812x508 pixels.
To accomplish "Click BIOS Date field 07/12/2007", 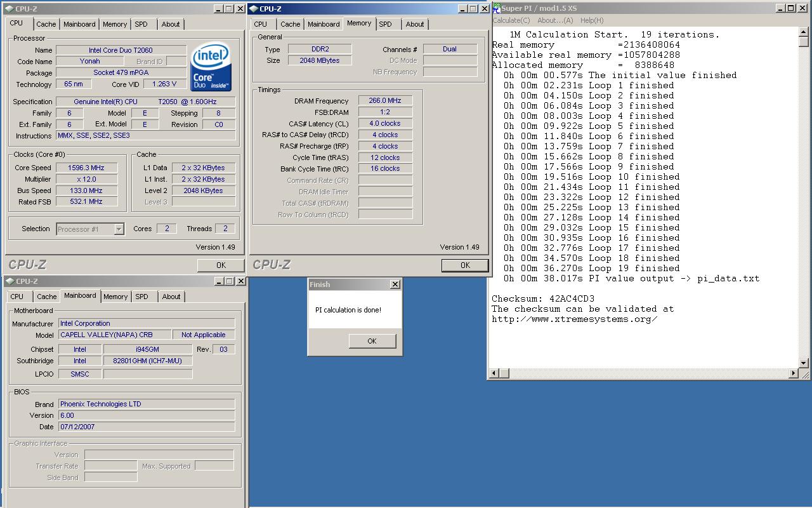I will pos(147,427).
